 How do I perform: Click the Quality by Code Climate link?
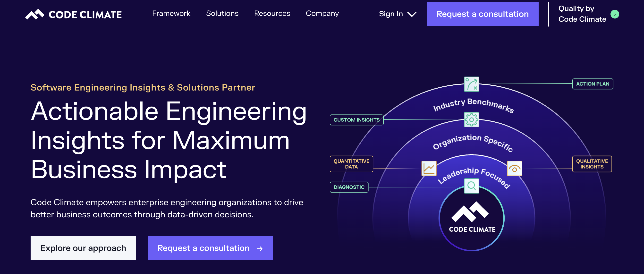[583, 14]
